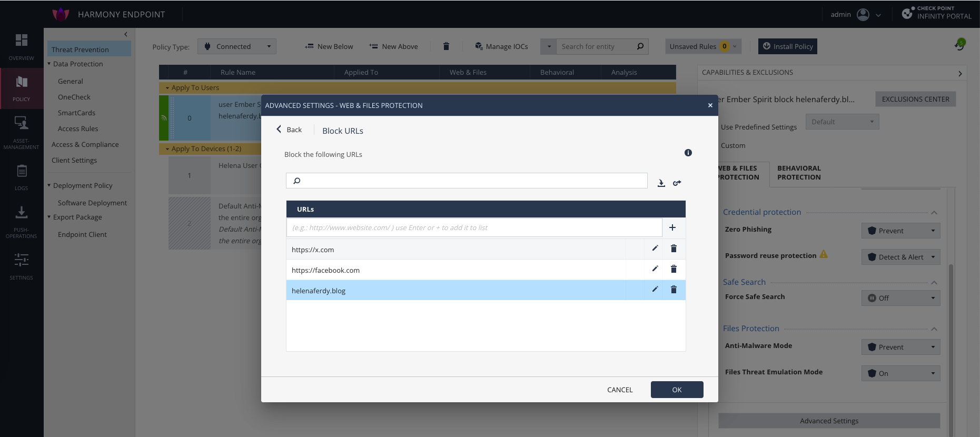Edit the https://x.com URL entry
Viewport: 980px width, 437px height.
[655, 249]
